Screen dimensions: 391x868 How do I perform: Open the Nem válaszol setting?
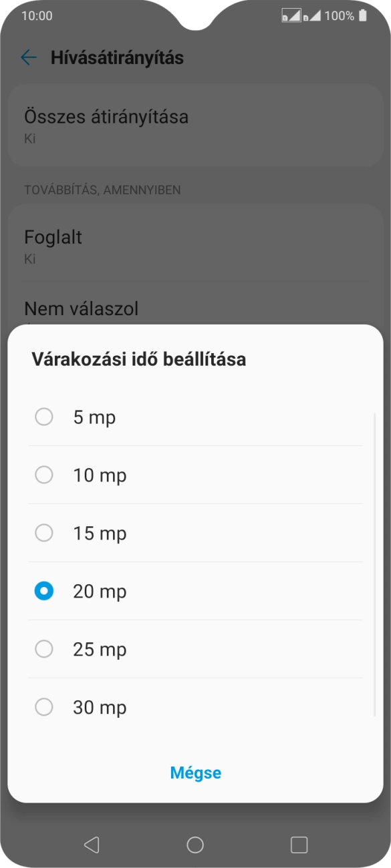pyautogui.click(x=195, y=308)
